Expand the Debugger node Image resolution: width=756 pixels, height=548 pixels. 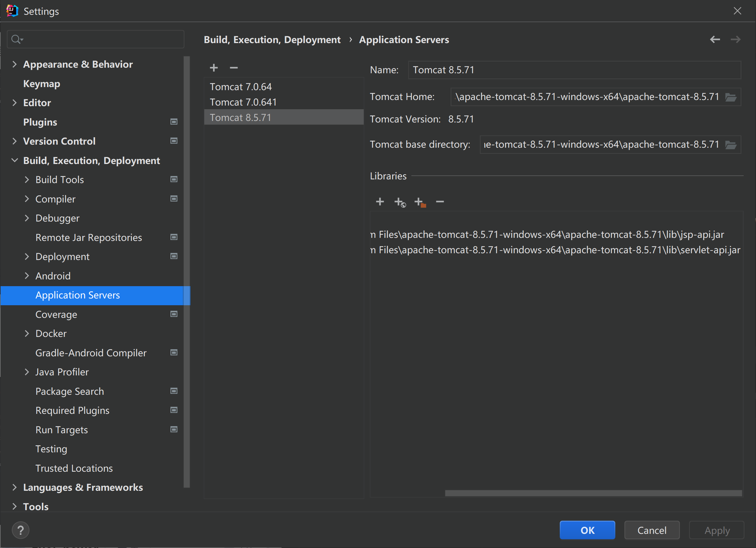coord(27,218)
